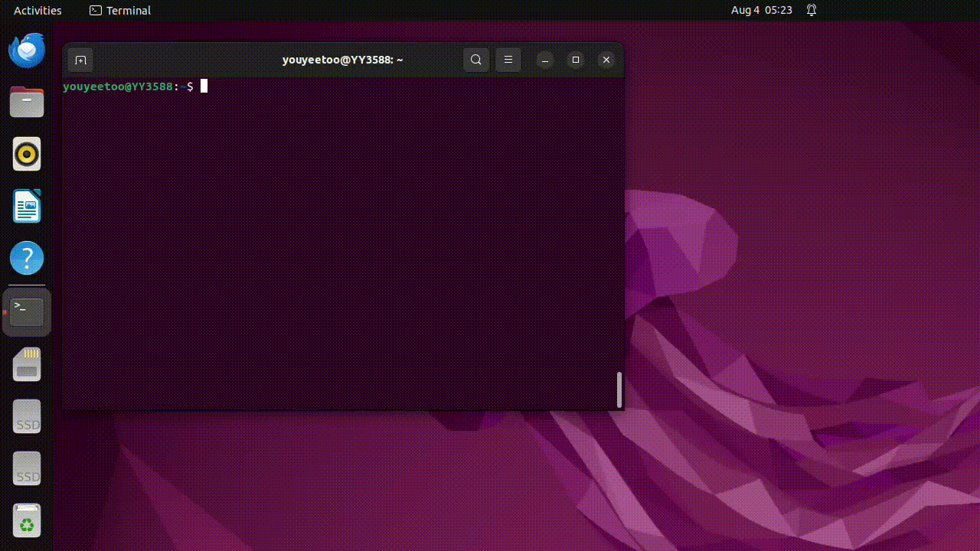Screen dimensions: 980x551
Task: Open the terminal hamburger menu
Action: click(508, 60)
